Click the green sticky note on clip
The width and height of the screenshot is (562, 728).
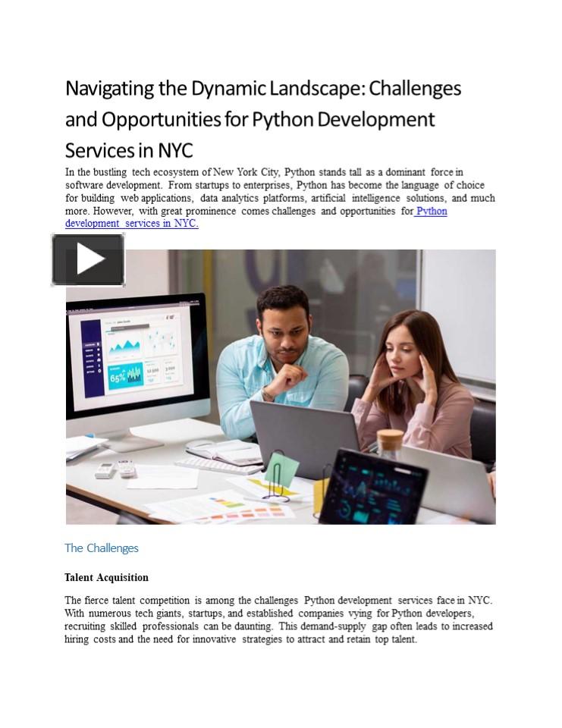click(281, 469)
